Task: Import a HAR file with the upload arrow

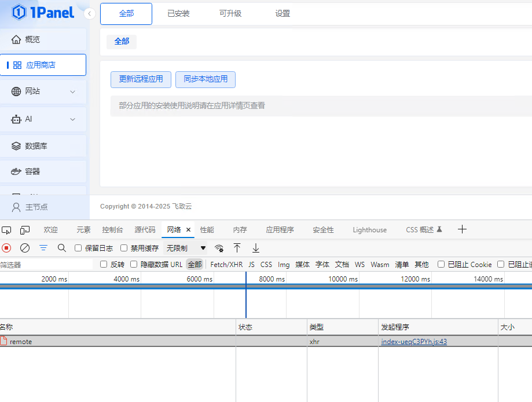Action: [x=237, y=248]
